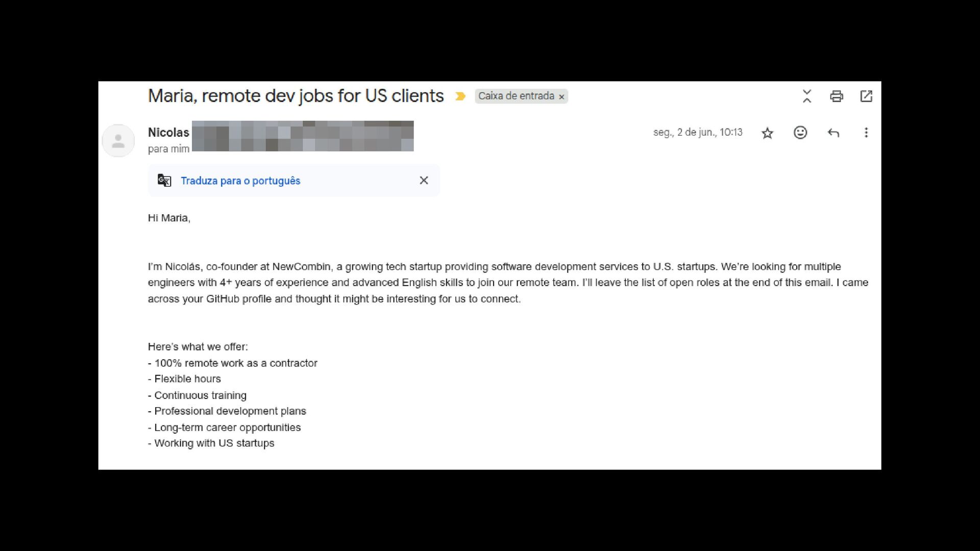
Task: Click the translate language icon
Action: [x=164, y=180]
